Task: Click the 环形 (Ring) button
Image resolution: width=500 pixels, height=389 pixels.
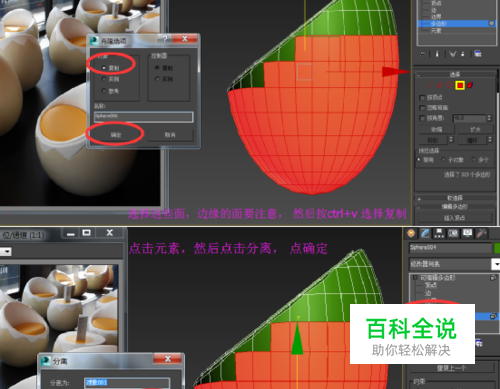Action: 433,140
